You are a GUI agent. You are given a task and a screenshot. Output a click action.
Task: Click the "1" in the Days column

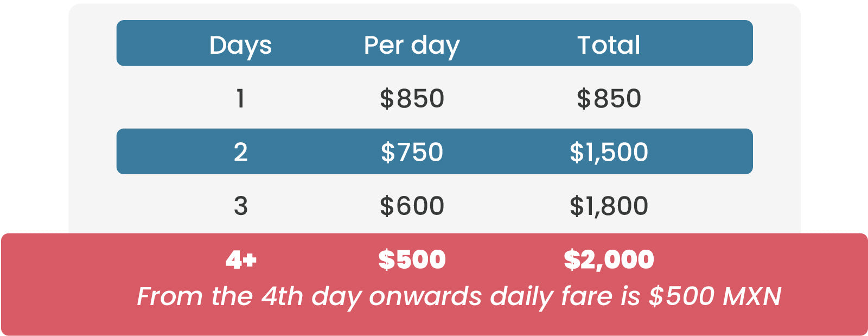tap(240, 99)
